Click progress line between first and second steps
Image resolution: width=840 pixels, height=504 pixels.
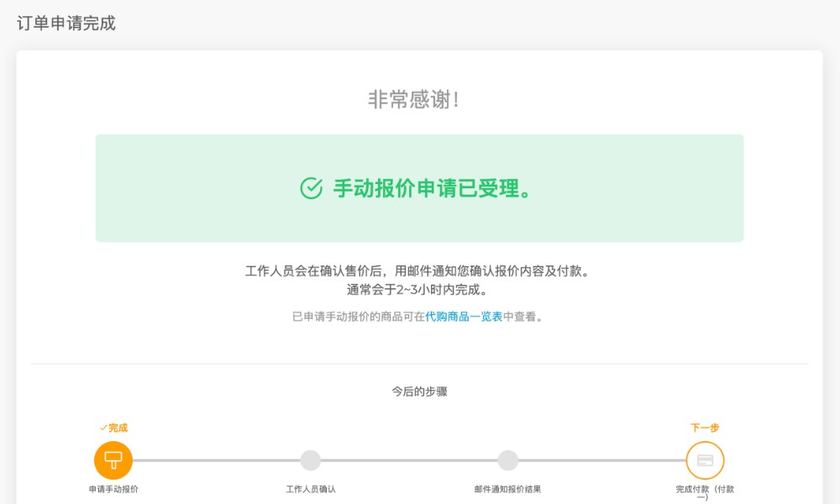pos(214,460)
